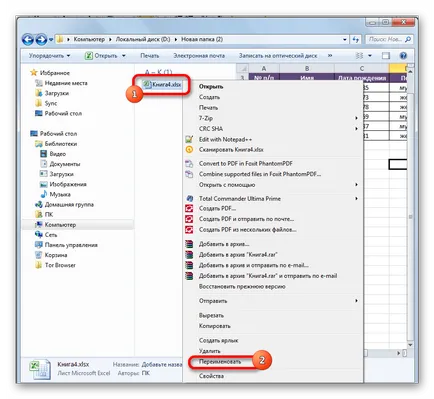This screenshot has height=399, width=434.
Task: Open the help question mark icon
Action: point(403,56)
